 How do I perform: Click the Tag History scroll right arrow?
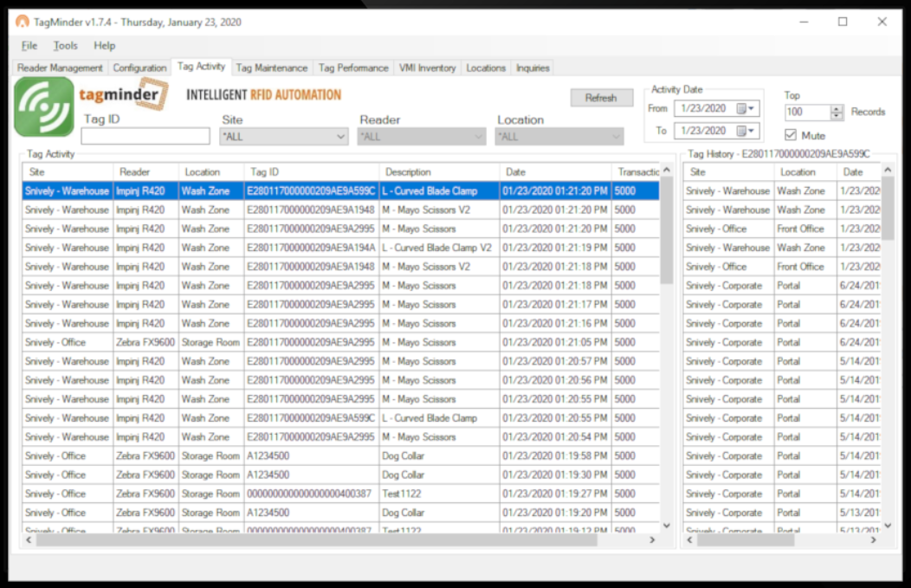click(873, 540)
